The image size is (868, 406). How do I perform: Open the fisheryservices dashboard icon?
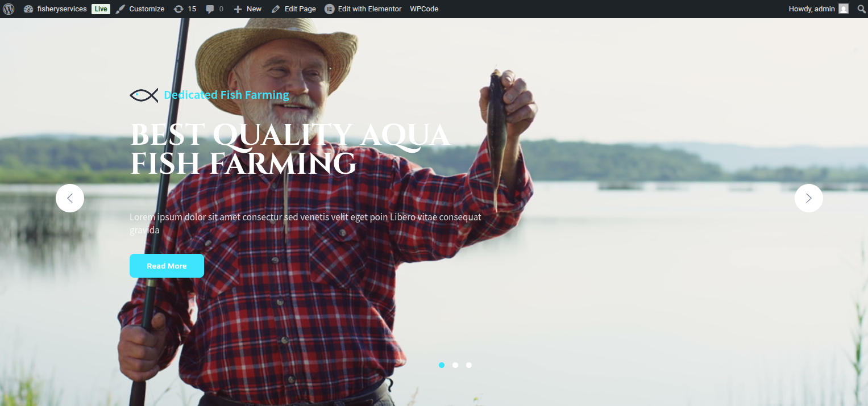coord(28,9)
